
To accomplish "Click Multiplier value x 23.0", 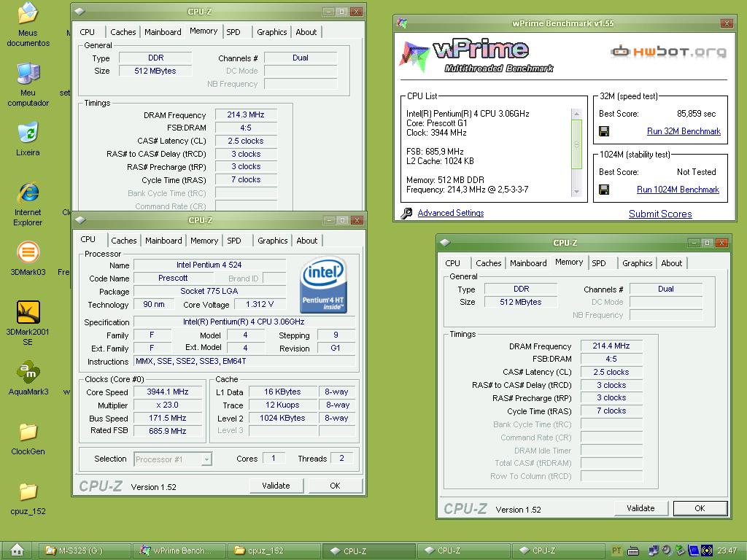I will 168,405.
